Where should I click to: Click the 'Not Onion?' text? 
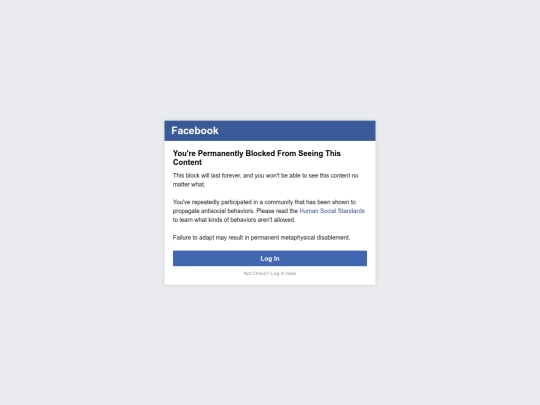coord(256,273)
